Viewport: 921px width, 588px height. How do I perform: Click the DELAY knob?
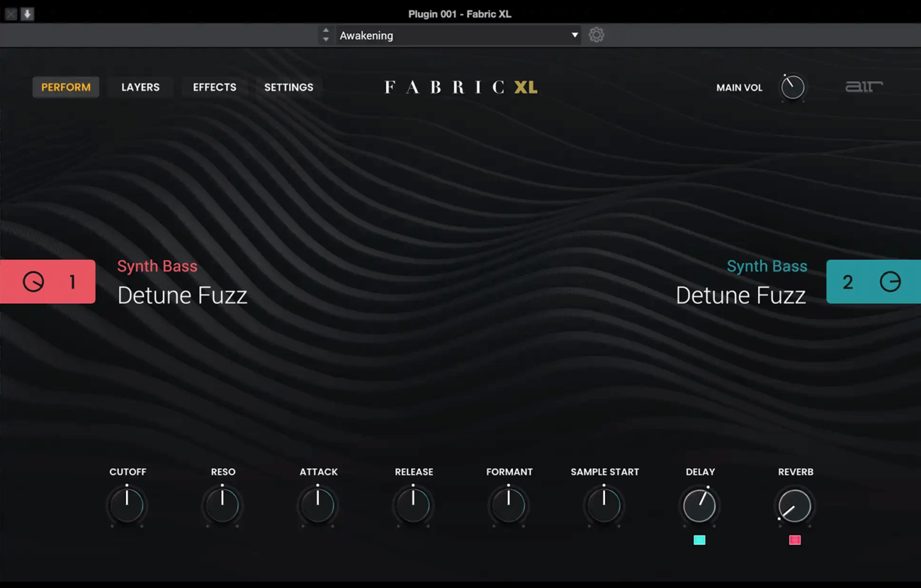click(699, 505)
